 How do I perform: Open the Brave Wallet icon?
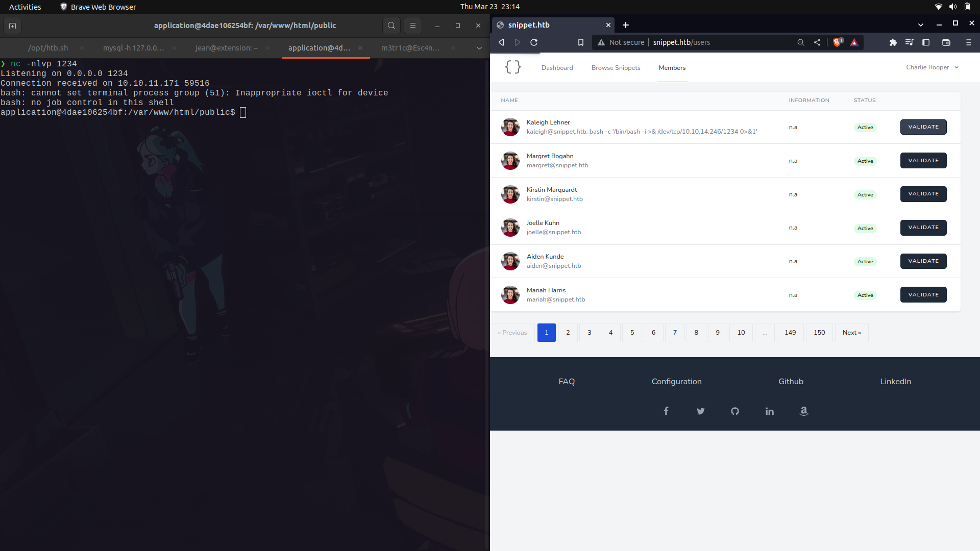(947, 42)
